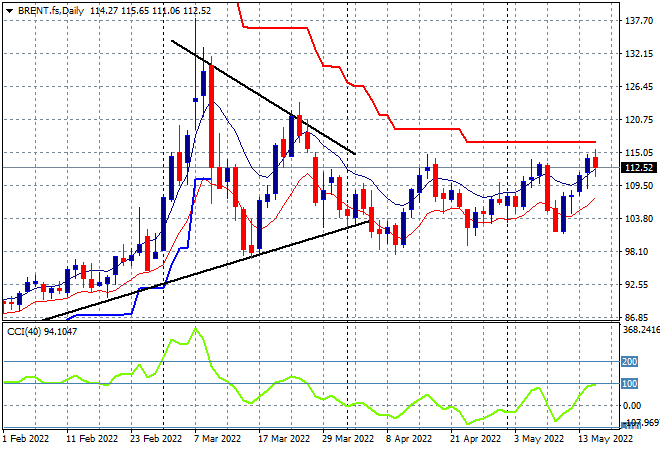Click the 109.50 price axis label
The image size is (660, 450).
click(x=639, y=186)
